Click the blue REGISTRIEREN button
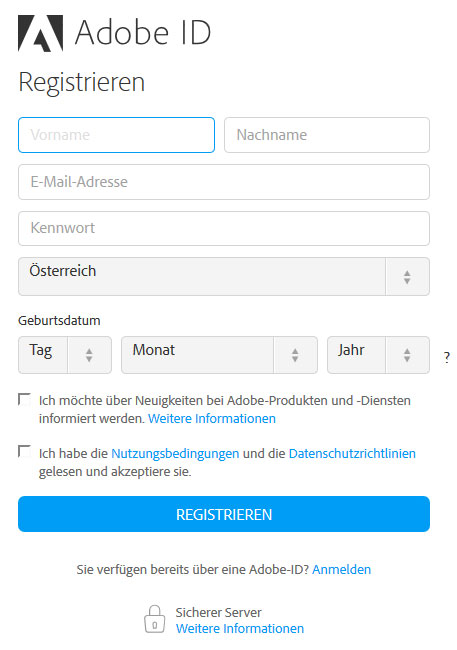The height and width of the screenshot is (650, 457). point(224,514)
